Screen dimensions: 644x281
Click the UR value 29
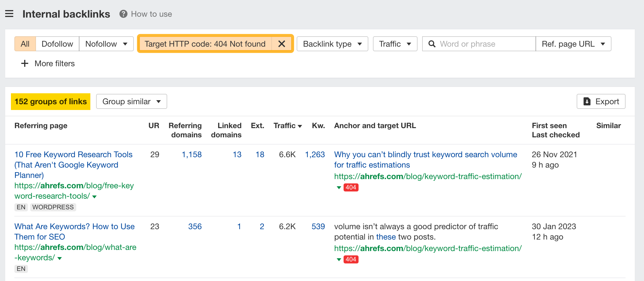tap(155, 154)
